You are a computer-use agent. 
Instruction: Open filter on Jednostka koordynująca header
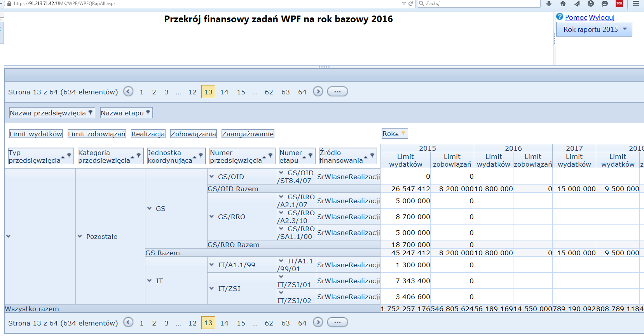[201, 155]
